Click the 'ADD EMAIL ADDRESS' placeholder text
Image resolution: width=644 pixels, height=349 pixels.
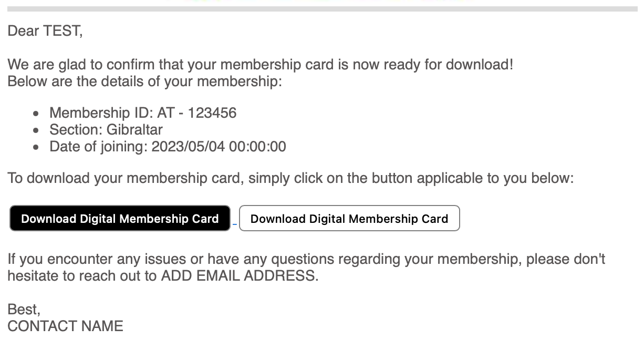pyautogui.click(x=239, y=276)
